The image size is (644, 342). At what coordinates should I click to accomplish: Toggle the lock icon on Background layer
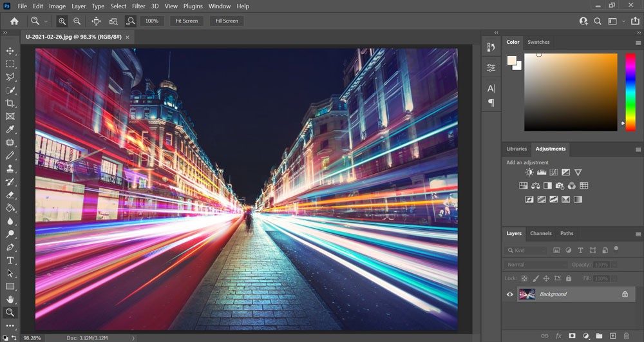click(624, 294)
